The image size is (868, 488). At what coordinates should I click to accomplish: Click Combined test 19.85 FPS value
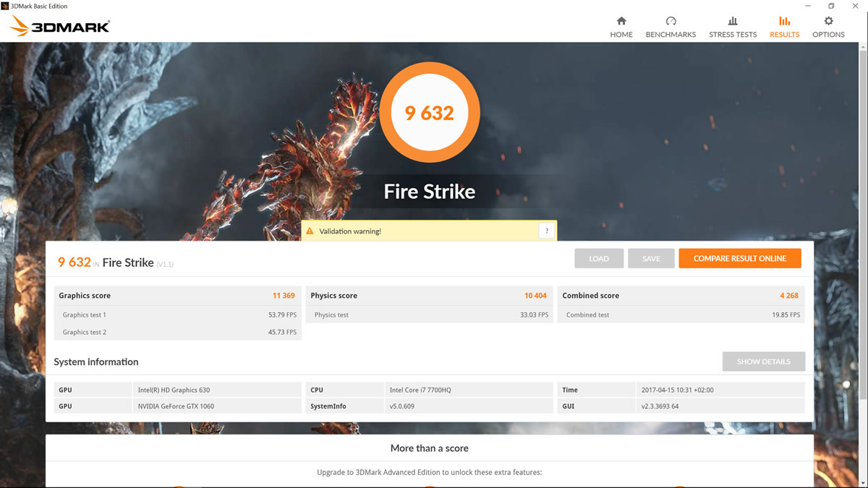coord(786,314)
